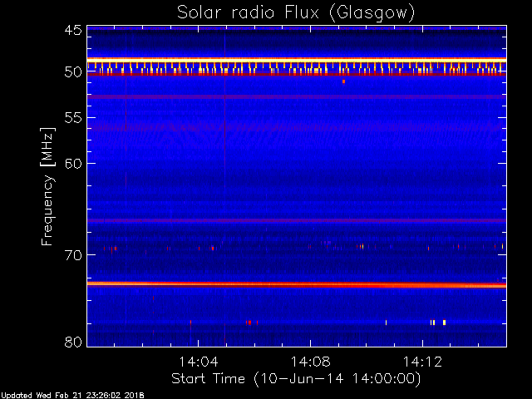The height and width of the screenshot is (399, 532).
Task: Click the isolated orange spot below 50 MHz band
Action: point(343,81)
